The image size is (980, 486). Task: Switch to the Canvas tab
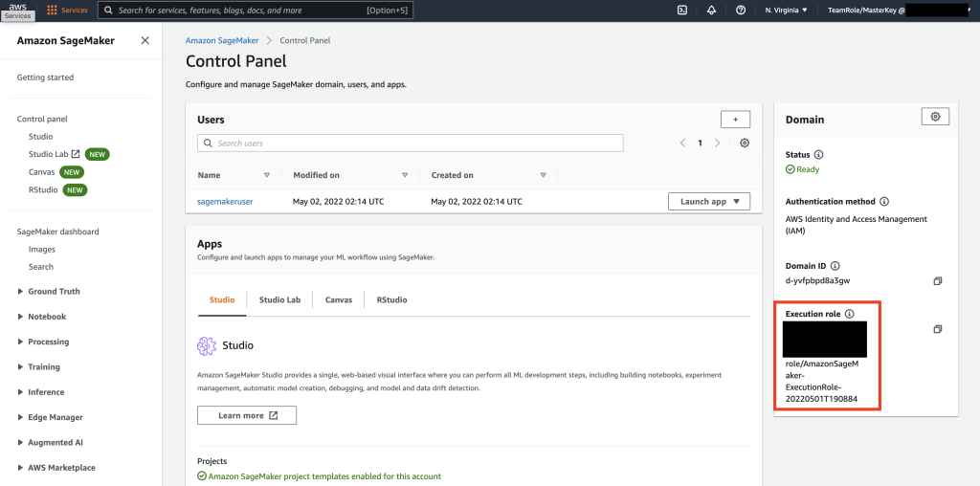tap(338, 299)
